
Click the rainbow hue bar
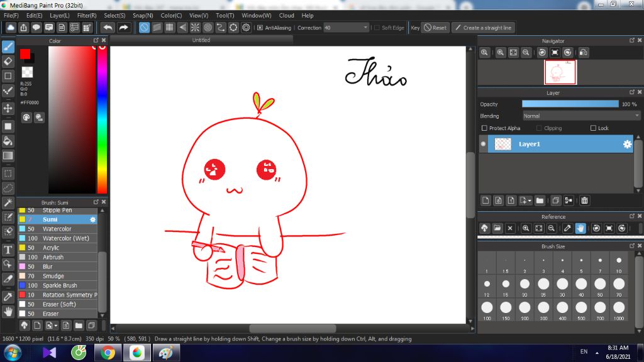click(x=103, y=119)
